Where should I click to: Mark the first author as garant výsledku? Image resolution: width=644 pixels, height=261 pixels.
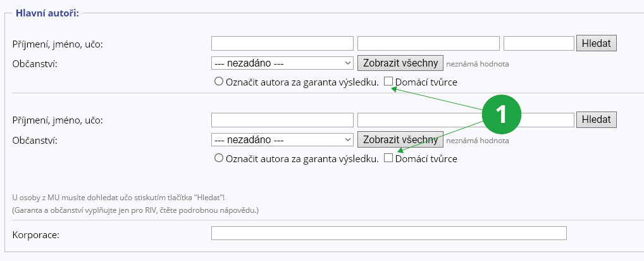tap(219, 82)
